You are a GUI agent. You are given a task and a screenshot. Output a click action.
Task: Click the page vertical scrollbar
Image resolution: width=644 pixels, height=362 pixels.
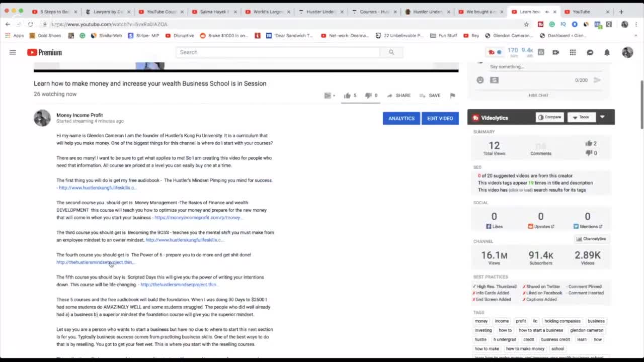(x=641, y=105)
